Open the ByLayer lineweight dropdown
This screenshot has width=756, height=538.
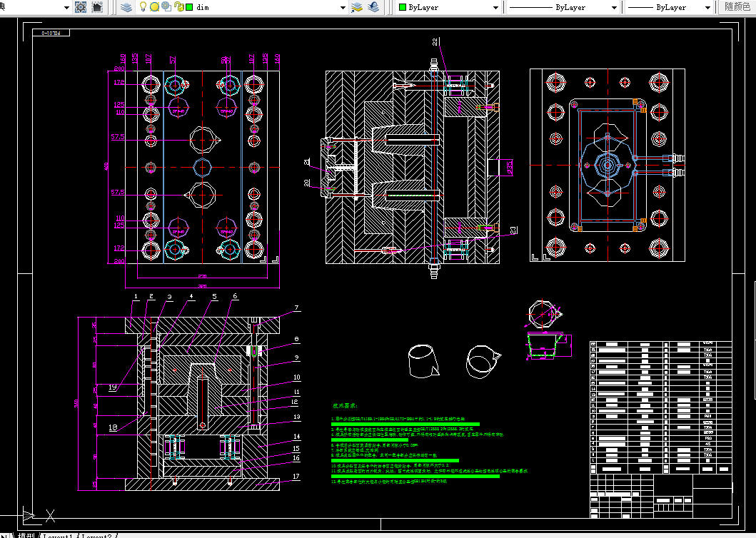pos(707,8)
